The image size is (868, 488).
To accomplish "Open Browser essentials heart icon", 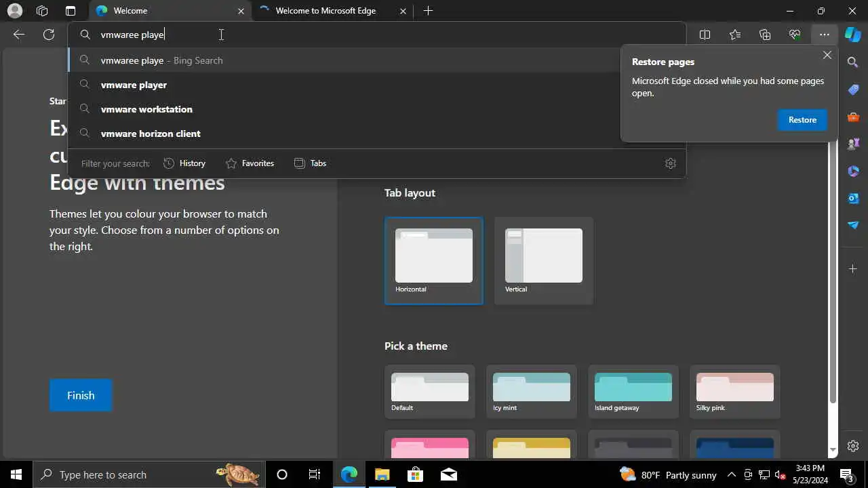I will (795, 35).
